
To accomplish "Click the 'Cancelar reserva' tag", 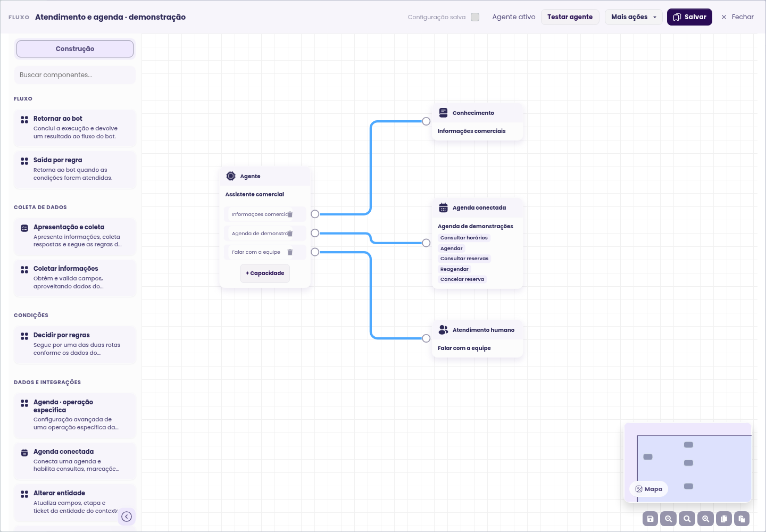I will pos(462,279).
